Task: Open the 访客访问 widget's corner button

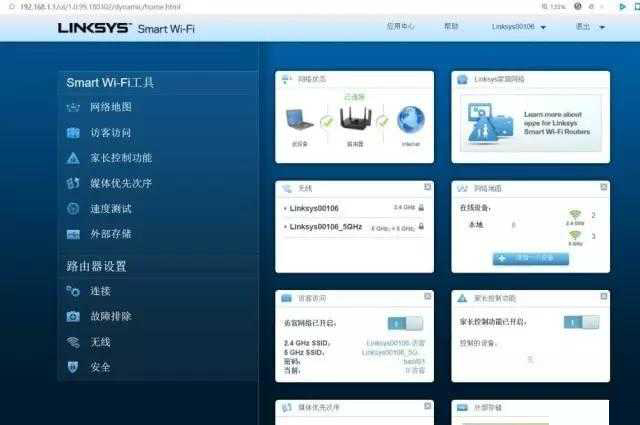Action: click(427, 296)
